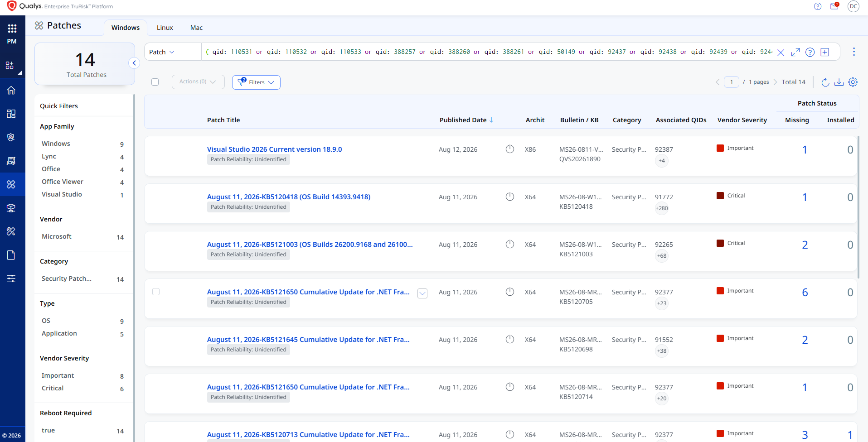Switch to the Windows tab
The height and width of the screenshot is (442, 868).
click(x=126, y=28)
